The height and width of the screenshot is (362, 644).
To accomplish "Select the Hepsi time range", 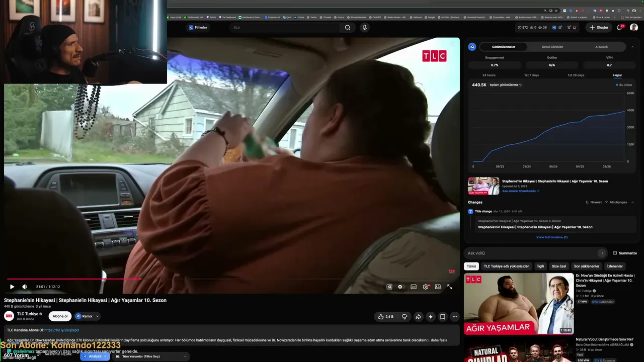I will 617,75.
